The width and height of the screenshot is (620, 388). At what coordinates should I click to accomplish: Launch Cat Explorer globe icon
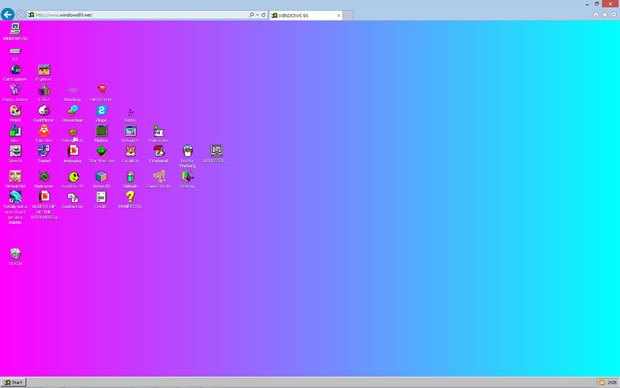(x=15, y=73)
